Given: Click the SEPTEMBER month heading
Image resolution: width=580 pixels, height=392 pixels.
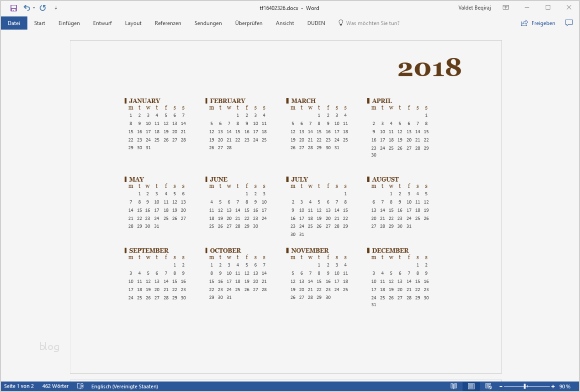Looking at the screenshot, I should pos(149,250).
